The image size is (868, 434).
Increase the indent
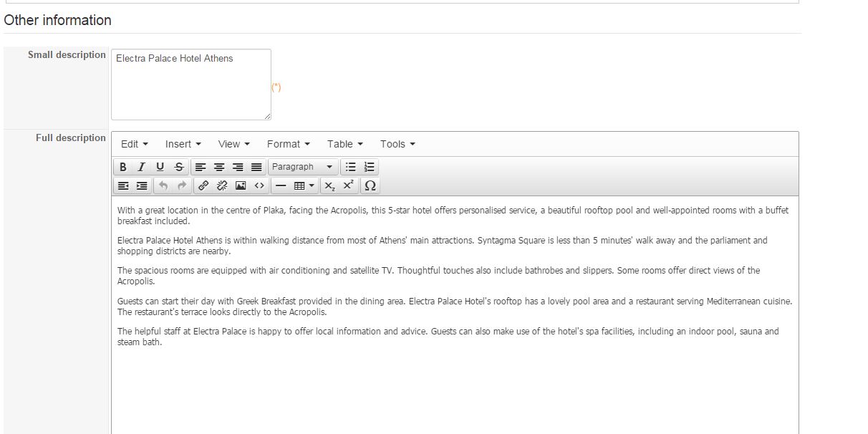142,185
